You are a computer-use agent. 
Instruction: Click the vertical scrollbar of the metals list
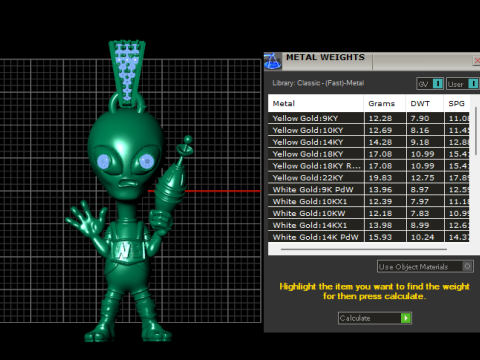(x=475, y=130)
